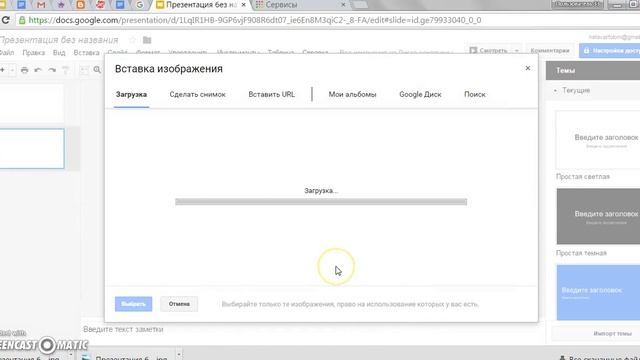Screen dimensions: 640x360
Task: Choose the blue theme thumbnail
Action: 598,292
